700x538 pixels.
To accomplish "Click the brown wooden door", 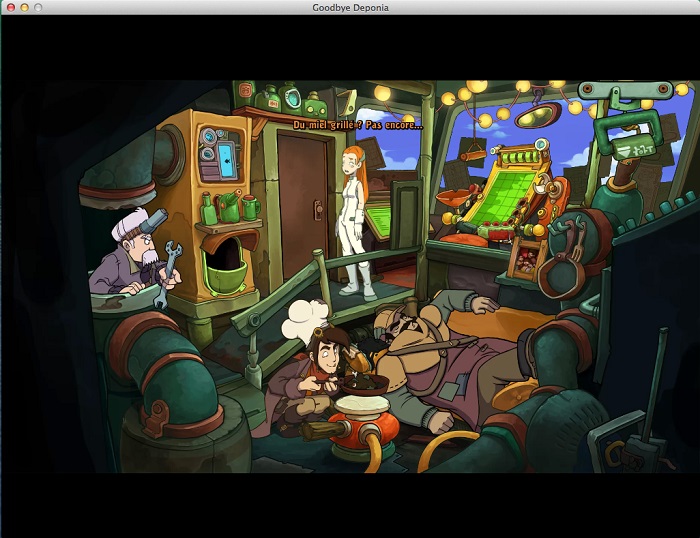I will [x=302, y=205].
